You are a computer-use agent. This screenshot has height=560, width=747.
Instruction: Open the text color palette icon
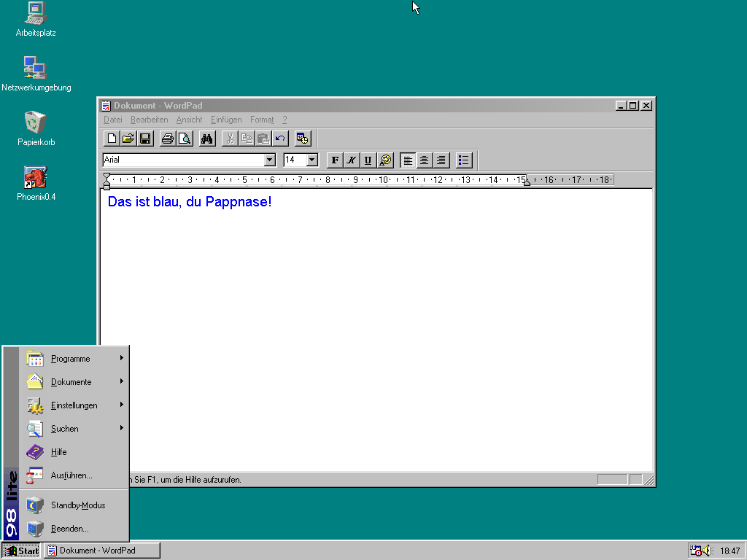point(385,160)
